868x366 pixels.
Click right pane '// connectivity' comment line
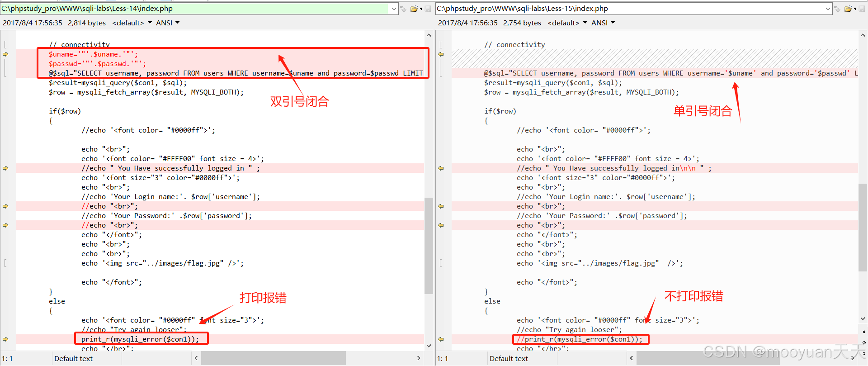click(515, 45)
